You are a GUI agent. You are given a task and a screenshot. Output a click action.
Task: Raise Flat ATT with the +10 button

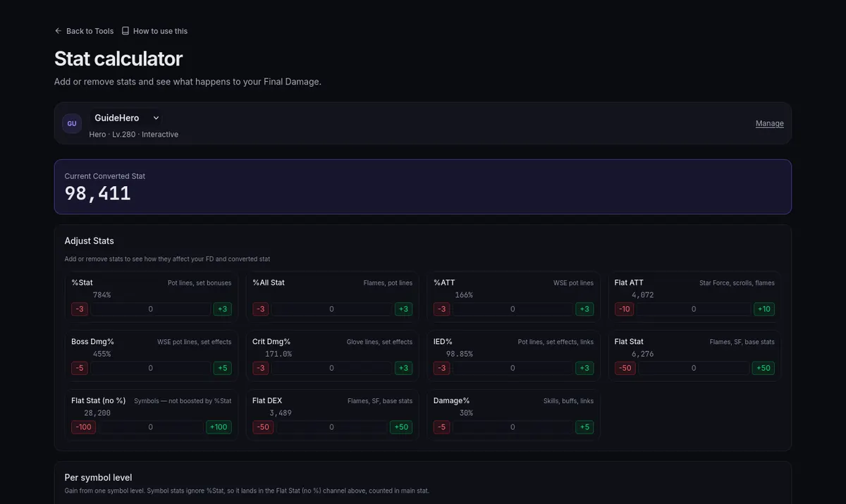tap(764, 309)
